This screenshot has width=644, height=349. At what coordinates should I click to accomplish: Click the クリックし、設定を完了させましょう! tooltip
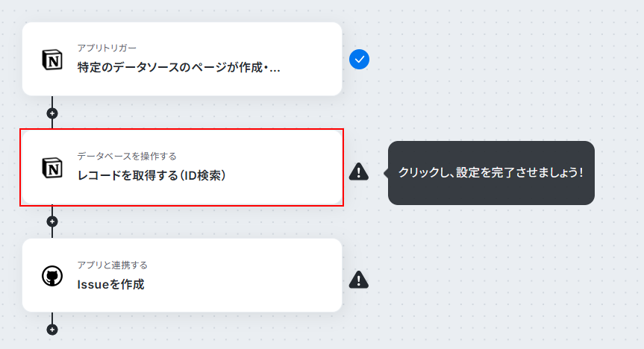coord(491,173)
